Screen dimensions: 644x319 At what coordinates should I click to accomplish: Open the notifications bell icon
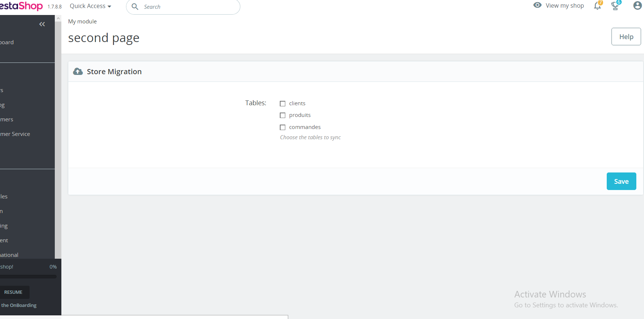tap(598, 5)
